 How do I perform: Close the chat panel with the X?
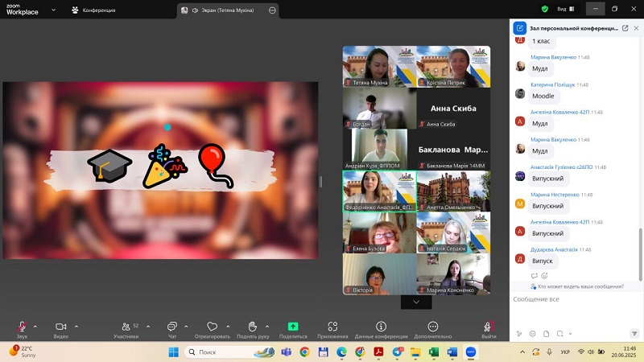(x=636, y=28)
